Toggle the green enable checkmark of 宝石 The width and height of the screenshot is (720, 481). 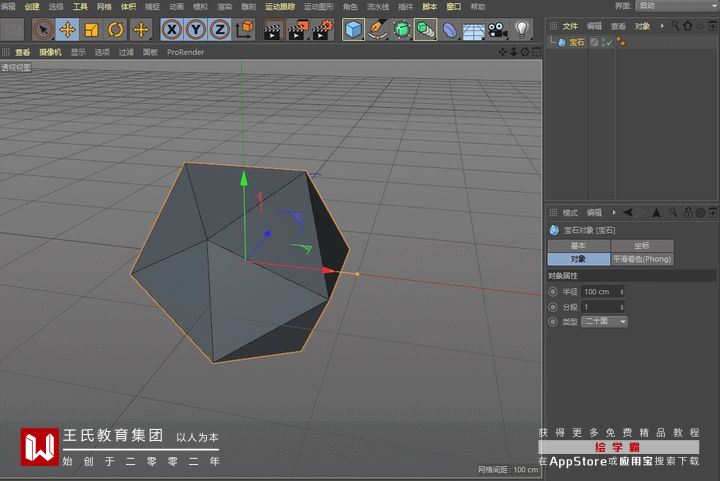(x=609, y=43)
